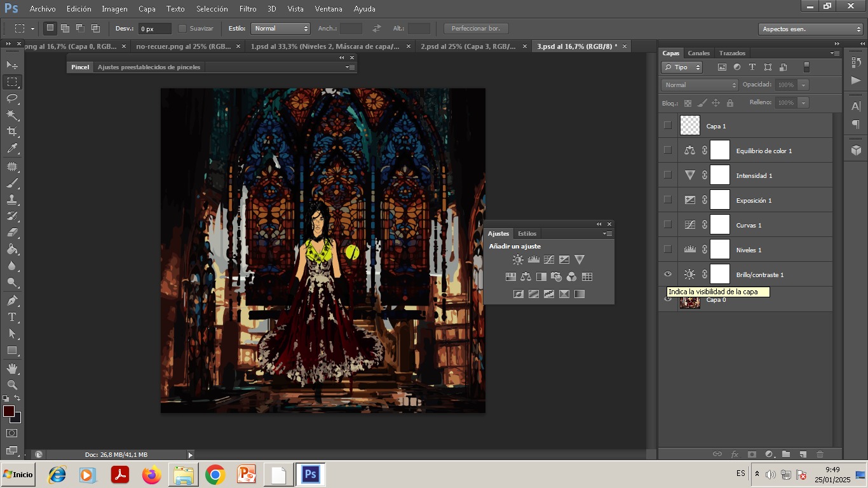The height and width of the screenshot is (488, 868).
Task: Add a Channel Mixer adjustment from Ajustes panel
Action: pyautogui.click(x=571, y=277)
